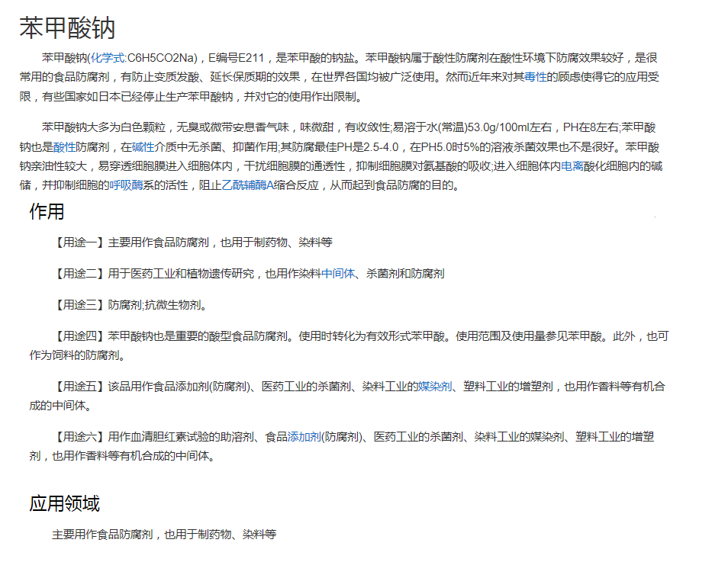Open the 化学式 link

(x=108, y=58)
